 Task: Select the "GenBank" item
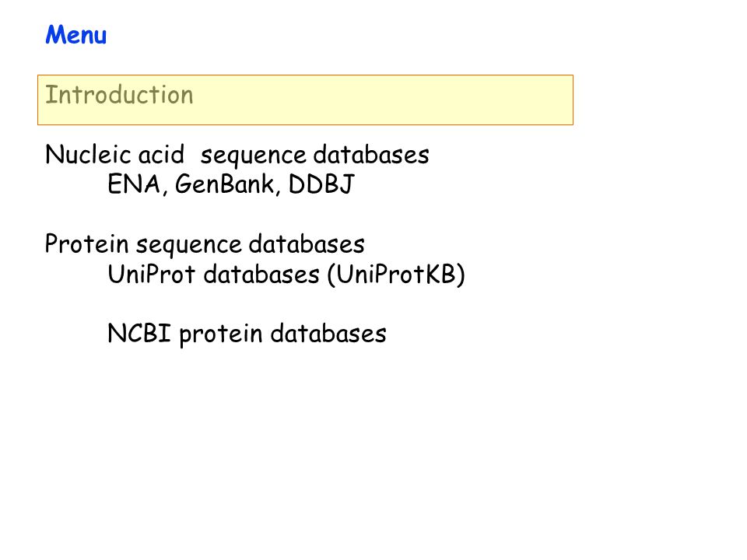coord(225,184)
